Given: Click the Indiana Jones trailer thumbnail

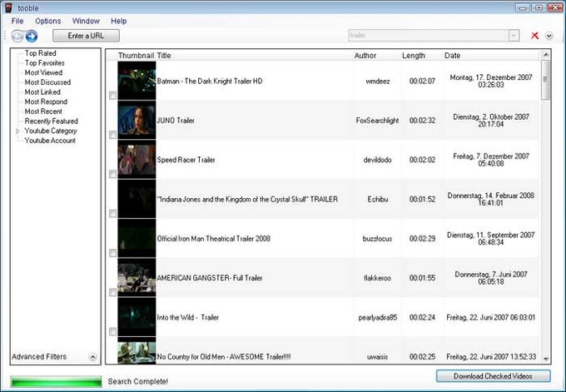Looking at the screenshot, I should (x=137, y=199).
